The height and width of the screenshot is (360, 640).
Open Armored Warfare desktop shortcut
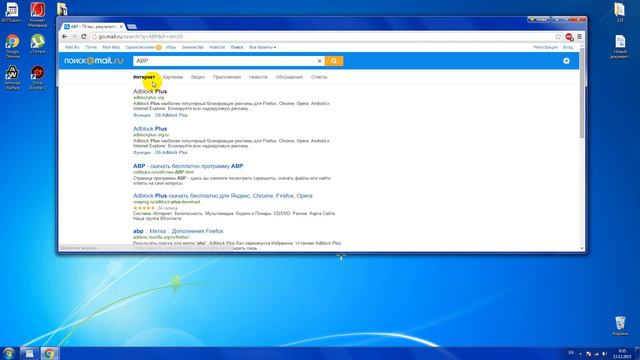12,77
